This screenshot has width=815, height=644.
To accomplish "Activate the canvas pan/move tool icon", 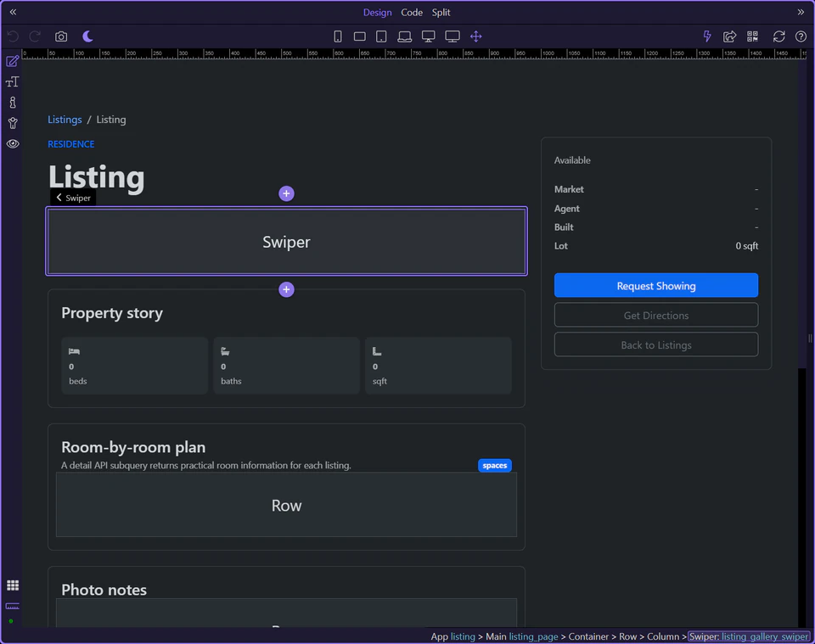I will pos(475,36).
